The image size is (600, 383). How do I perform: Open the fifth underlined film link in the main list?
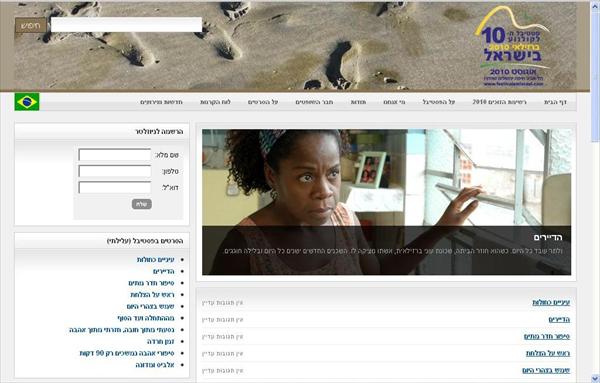[x=546, y=370]
